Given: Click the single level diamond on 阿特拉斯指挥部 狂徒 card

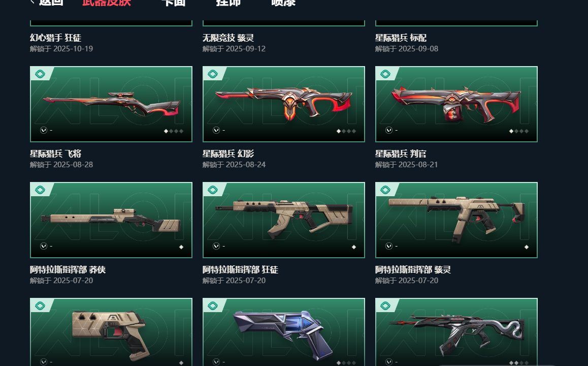Looking at the screenshot, I should (353, 247).
